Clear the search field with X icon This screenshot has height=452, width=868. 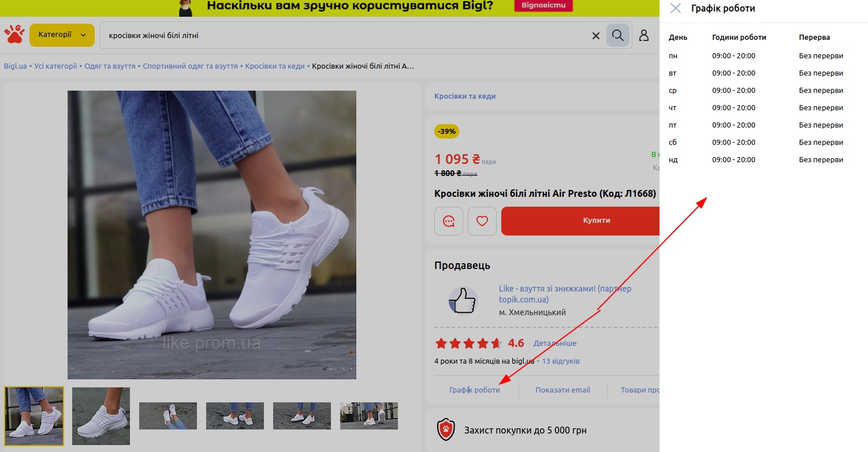[596, 36]
